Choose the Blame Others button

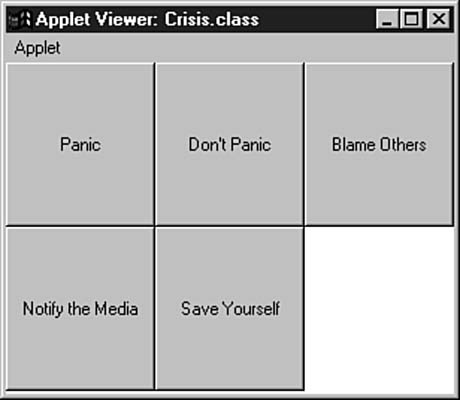[379, 144]
